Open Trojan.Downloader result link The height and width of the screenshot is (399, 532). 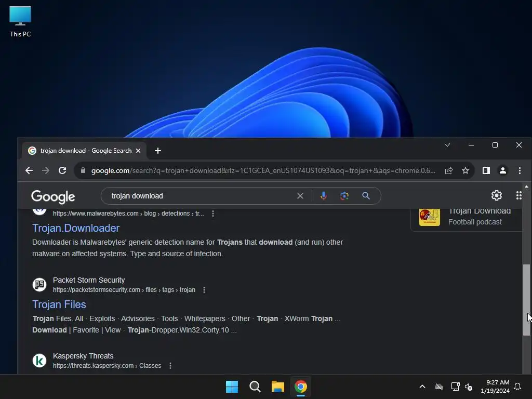click(x=76, y=228)
